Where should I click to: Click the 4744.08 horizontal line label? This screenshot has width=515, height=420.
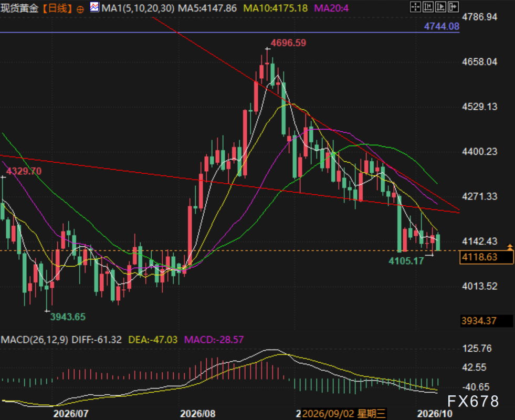(x=442, y=26)
